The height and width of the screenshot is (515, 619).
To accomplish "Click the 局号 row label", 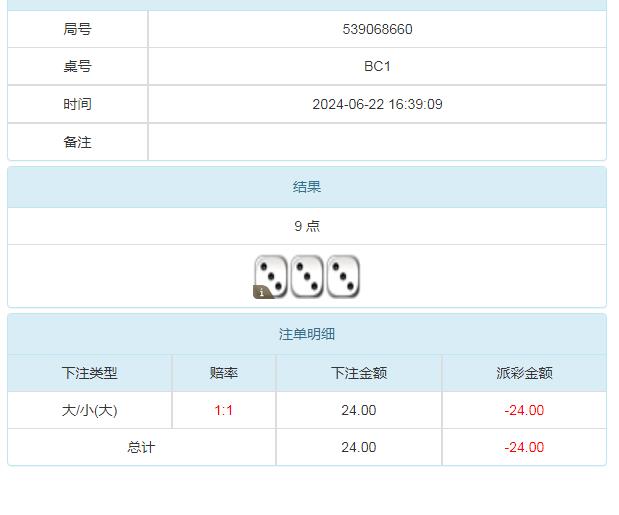I will 77,29.
